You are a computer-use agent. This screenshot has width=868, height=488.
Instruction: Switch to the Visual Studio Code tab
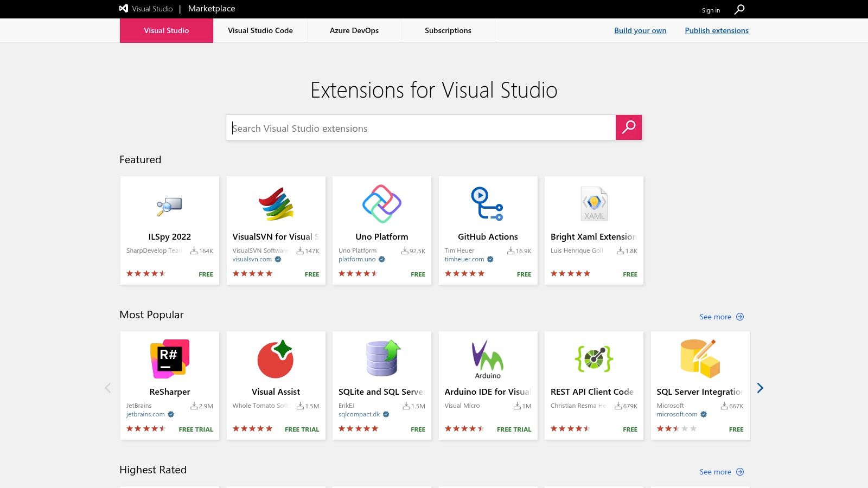coord(260,30)
